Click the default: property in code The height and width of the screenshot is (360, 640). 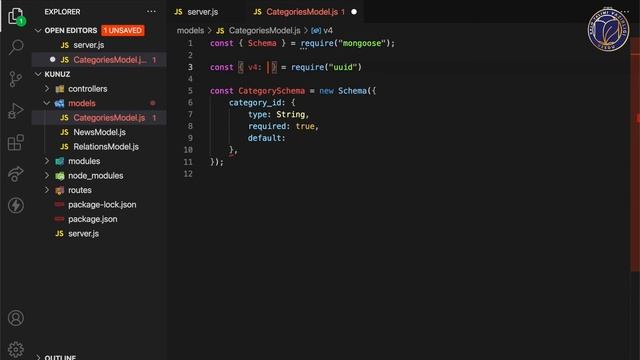pos(267,138)
